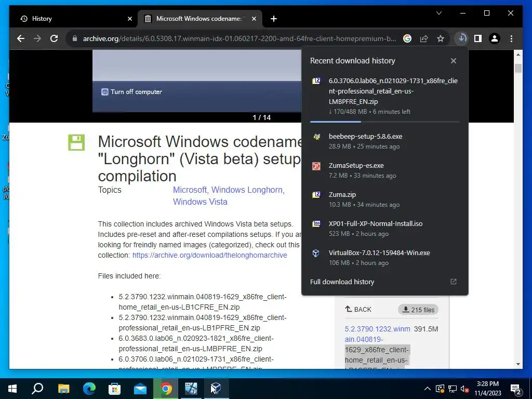Image resolution: width=532 pixels, height=399 pixels.
Task: Click the 215 files download button
Action: coord(418,310)
